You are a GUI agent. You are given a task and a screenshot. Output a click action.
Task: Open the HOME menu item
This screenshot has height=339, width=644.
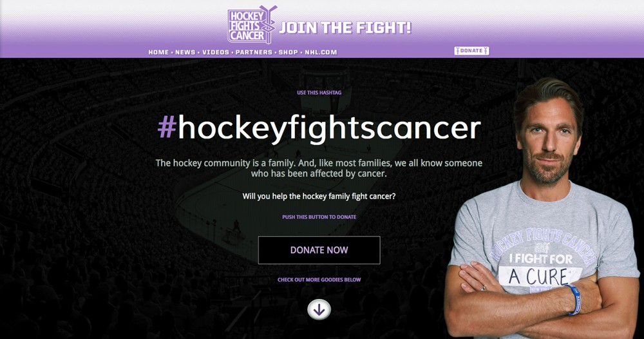click(158, 52)
